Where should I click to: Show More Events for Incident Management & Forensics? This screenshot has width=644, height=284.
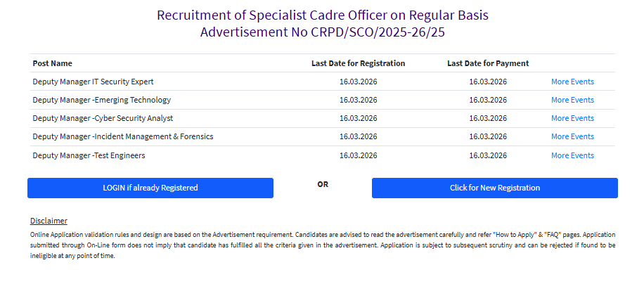point(572,136)
